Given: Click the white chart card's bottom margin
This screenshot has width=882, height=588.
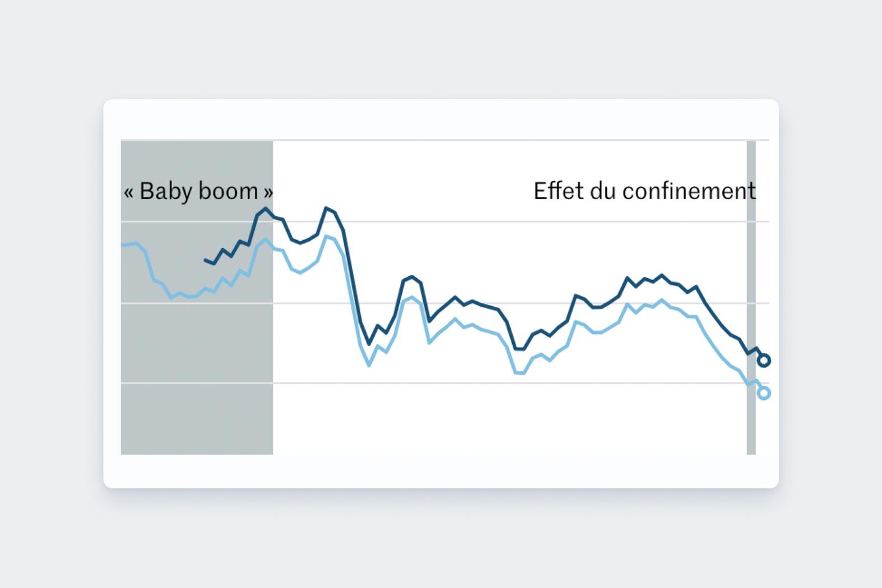Looking at the screenshot, I should 441,471.
